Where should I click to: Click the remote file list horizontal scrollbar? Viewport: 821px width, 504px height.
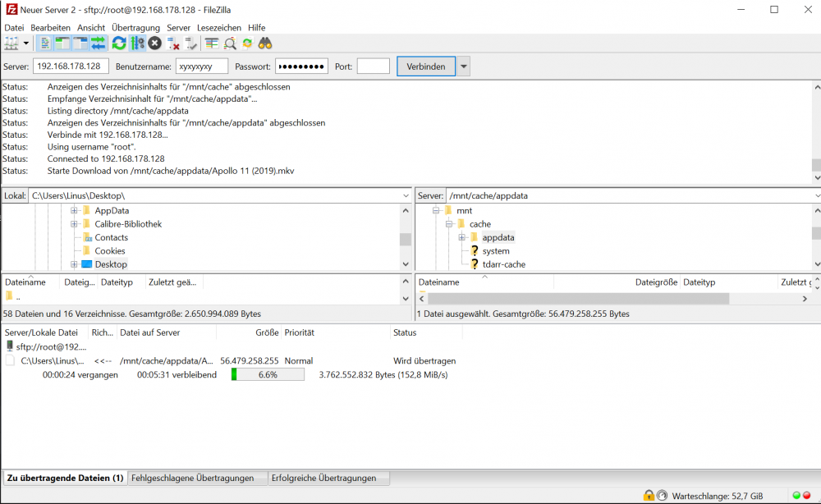pos(578,298)
